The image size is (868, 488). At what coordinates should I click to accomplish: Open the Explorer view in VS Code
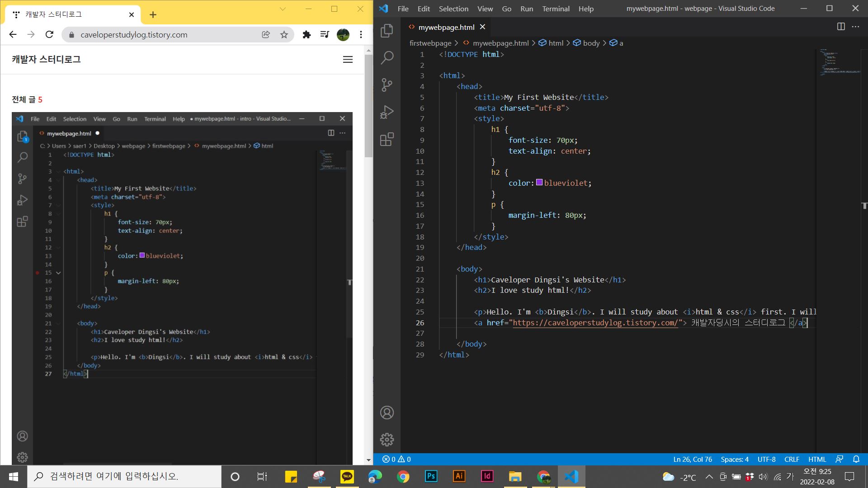point(387,31)
